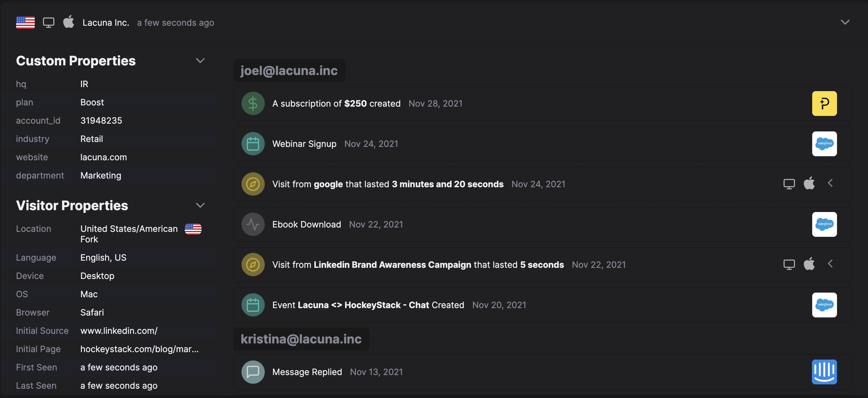
Task: Click the green dollar subscription icon
Action: click(x=253, y=104)
